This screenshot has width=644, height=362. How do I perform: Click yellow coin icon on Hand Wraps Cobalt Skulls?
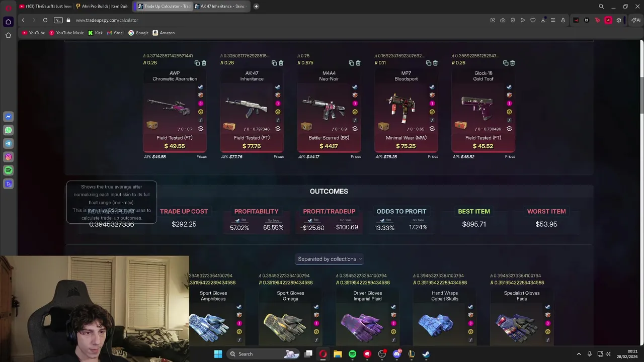click(x=470, y=332)
